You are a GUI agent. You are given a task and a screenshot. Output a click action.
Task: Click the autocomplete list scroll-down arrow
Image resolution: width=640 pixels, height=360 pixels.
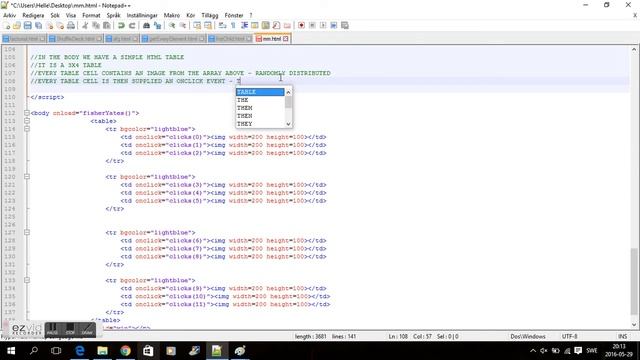[288, 124]
